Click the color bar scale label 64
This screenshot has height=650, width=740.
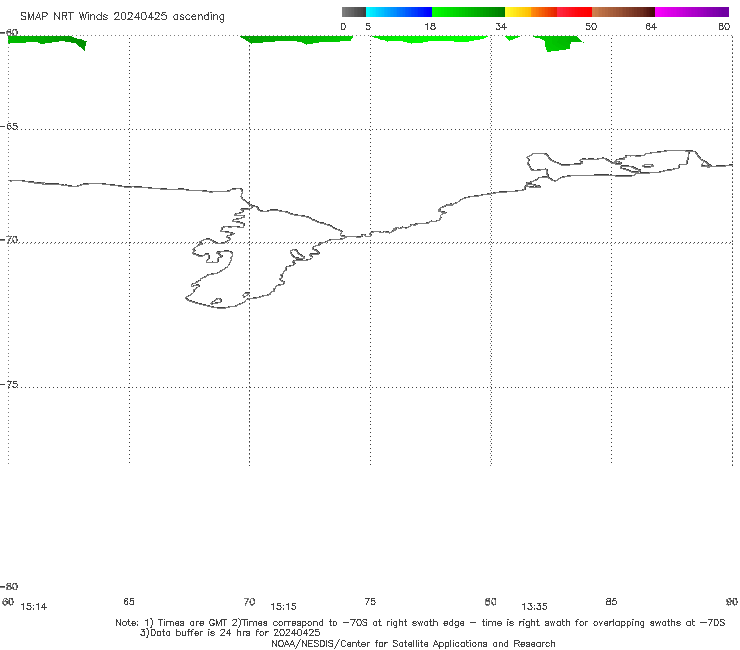click(x=651, y=27)
